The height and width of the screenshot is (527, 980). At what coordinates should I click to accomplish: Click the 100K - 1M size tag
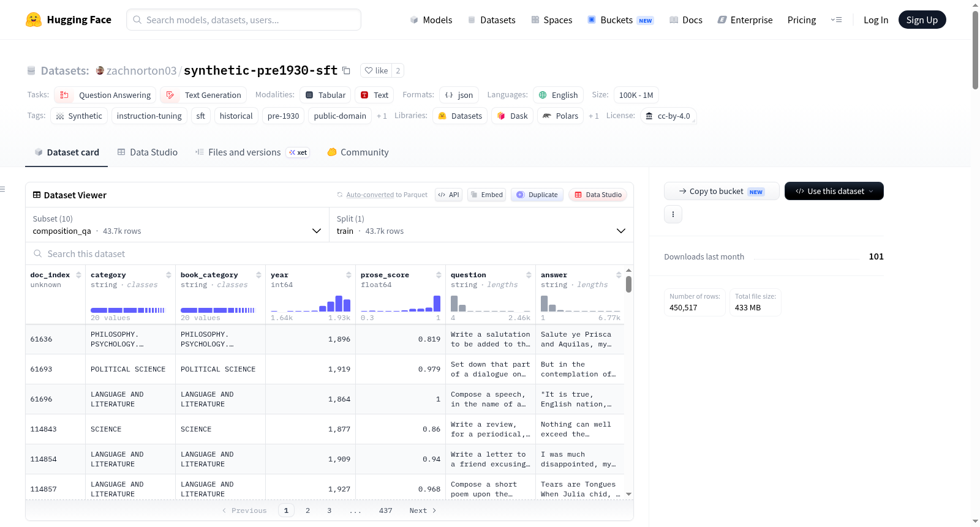636,95
